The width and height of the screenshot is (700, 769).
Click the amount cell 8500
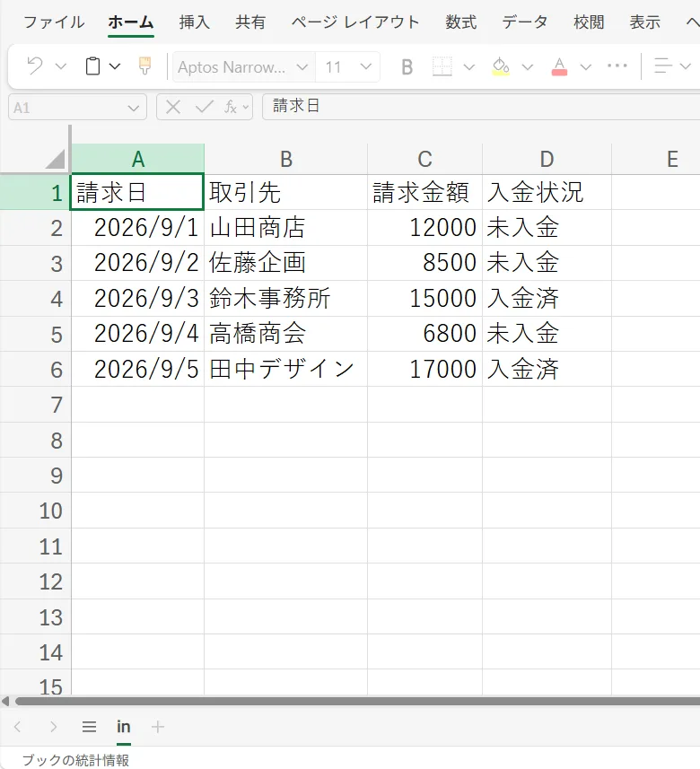424,263
